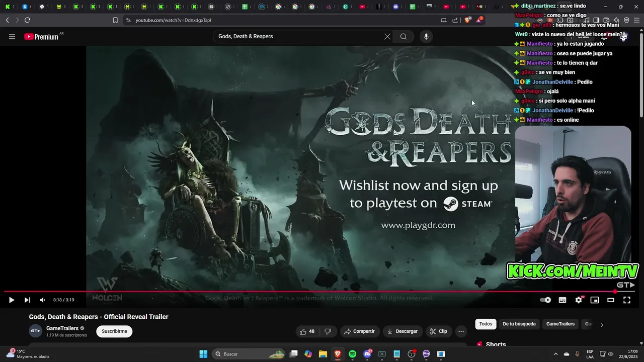Image resolution: width=644 pixels, height=362 pixels.
Task: Select the Todos filter chip
Action: [x=486, y=324]
